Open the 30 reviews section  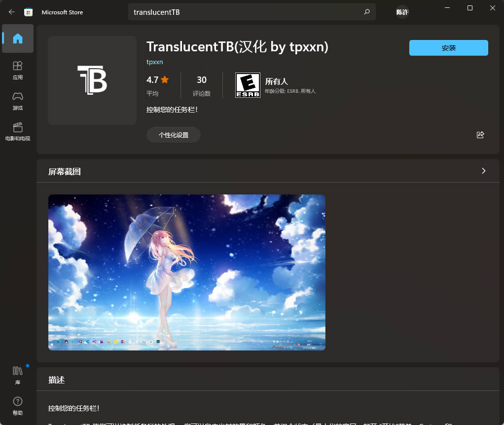201,79
